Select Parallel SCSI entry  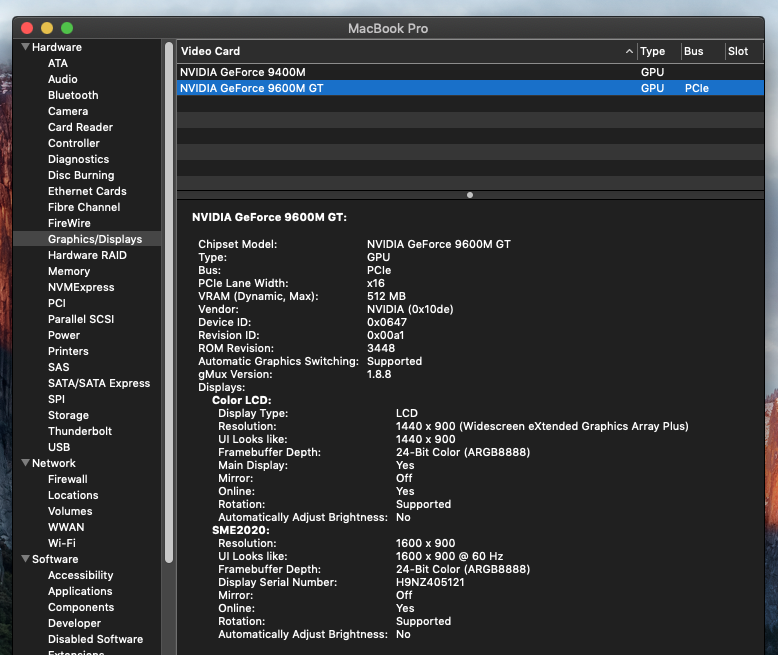pos(81,319)
